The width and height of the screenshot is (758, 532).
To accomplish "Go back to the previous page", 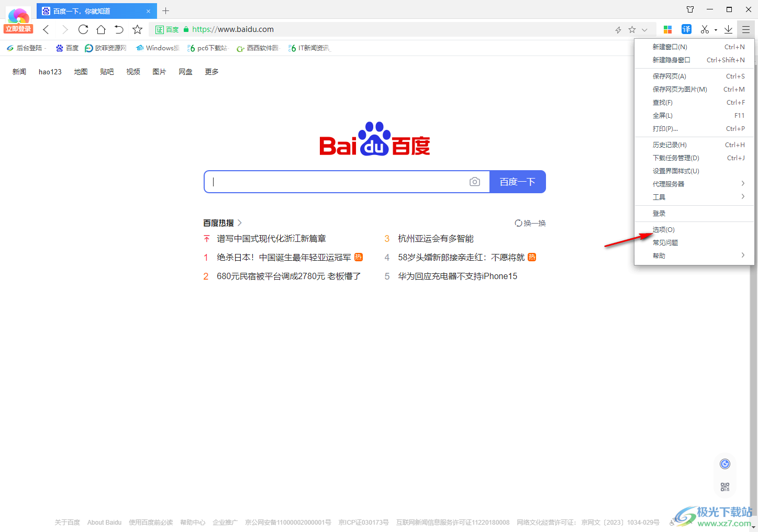I will click(x=46, y=29).
